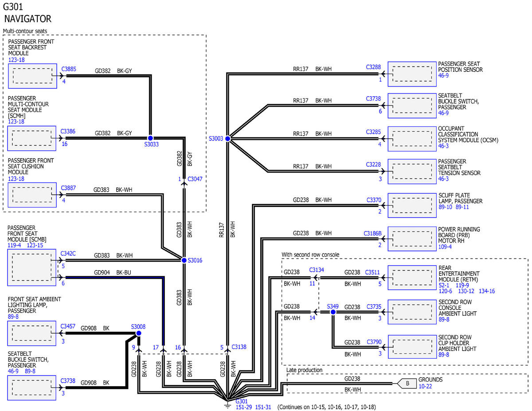532x411 pixels.
Task: Click C3738 connector on RR137 buckle switch wire
Action: (373, 99)
